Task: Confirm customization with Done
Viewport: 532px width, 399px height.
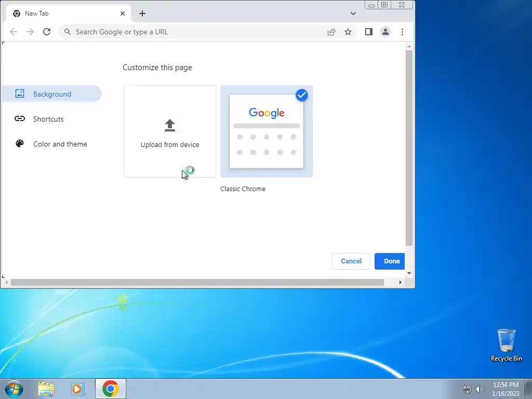Action: tap(390, 261)
